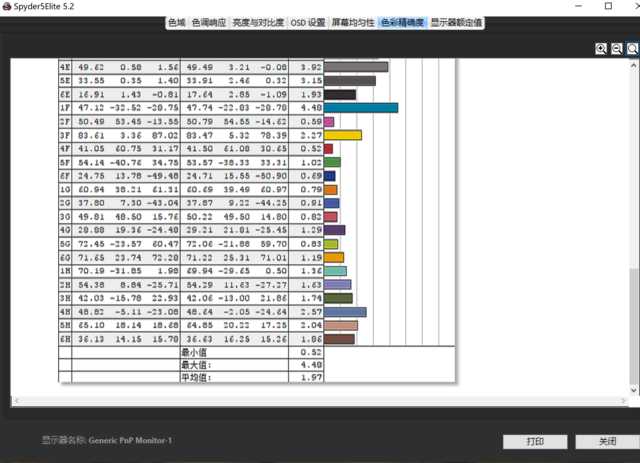Click the average value 1.97
The image size is (640, 463).
click(x=311, y=377)
